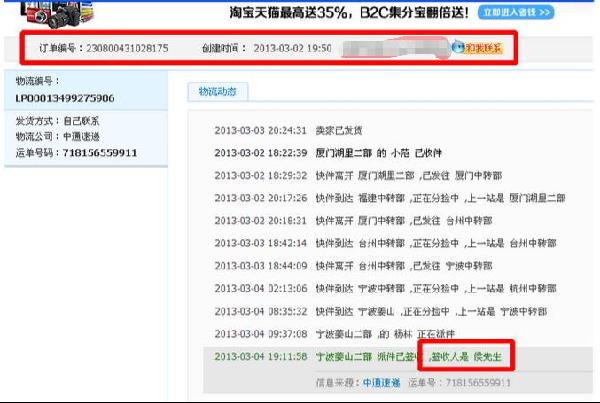Click the Wangwang 和我联系 contact icon

pyautogui.click(x=477, y=47)
